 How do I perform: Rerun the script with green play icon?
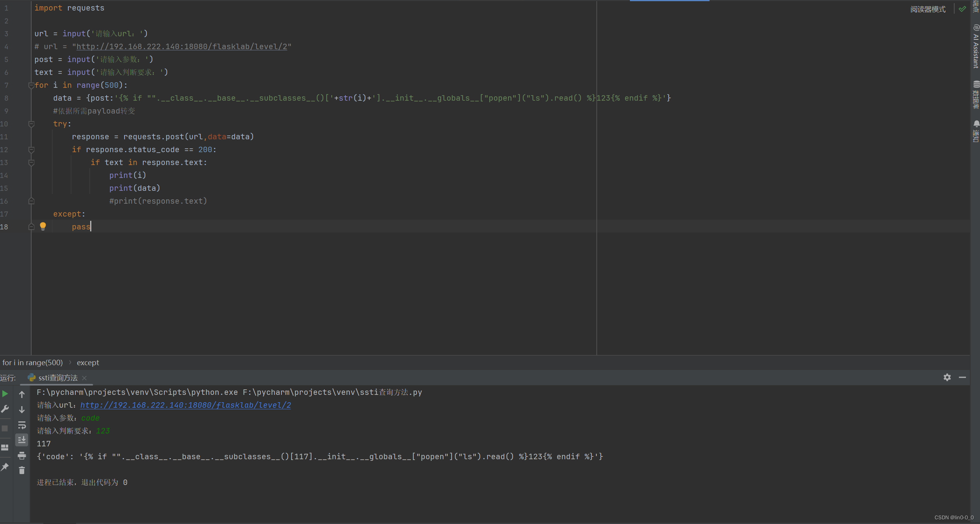(x=5, y=394)
